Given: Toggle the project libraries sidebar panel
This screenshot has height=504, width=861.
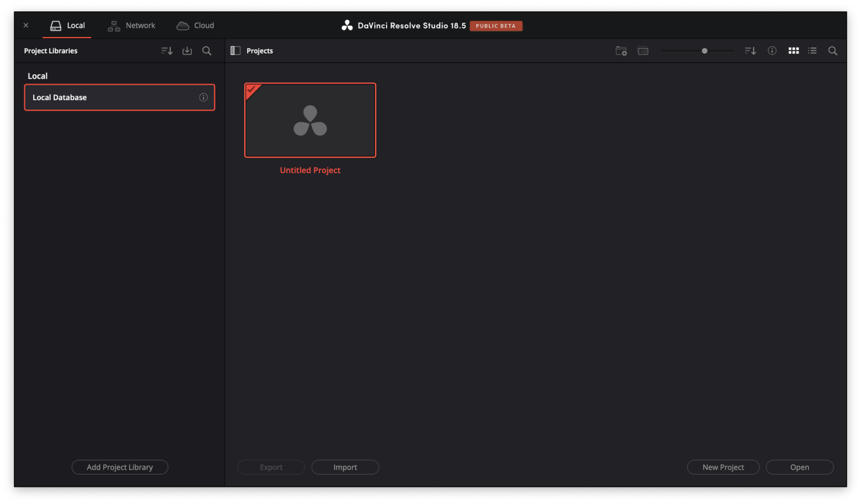Looking at the screenshot, I should click(x=235, y=51).
